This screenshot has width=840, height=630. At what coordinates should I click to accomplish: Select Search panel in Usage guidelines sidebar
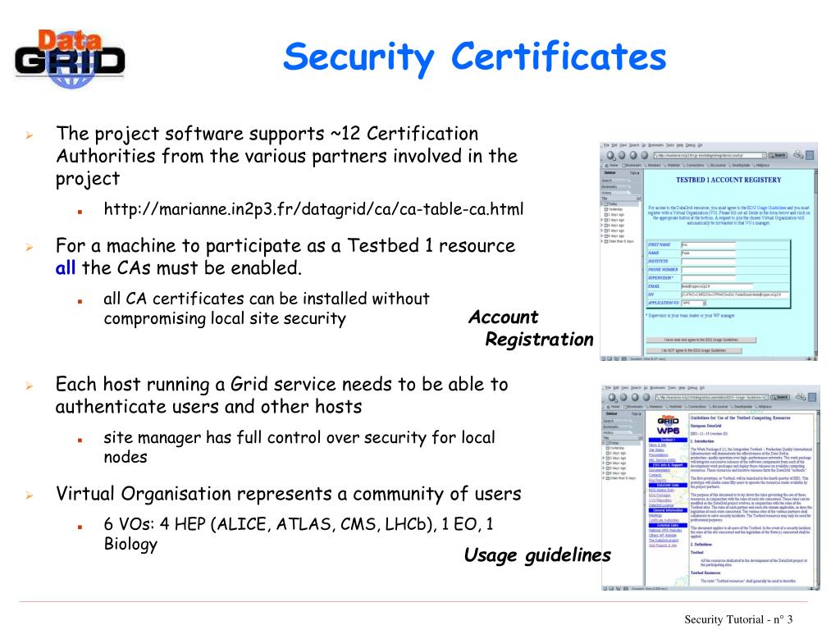619,421
